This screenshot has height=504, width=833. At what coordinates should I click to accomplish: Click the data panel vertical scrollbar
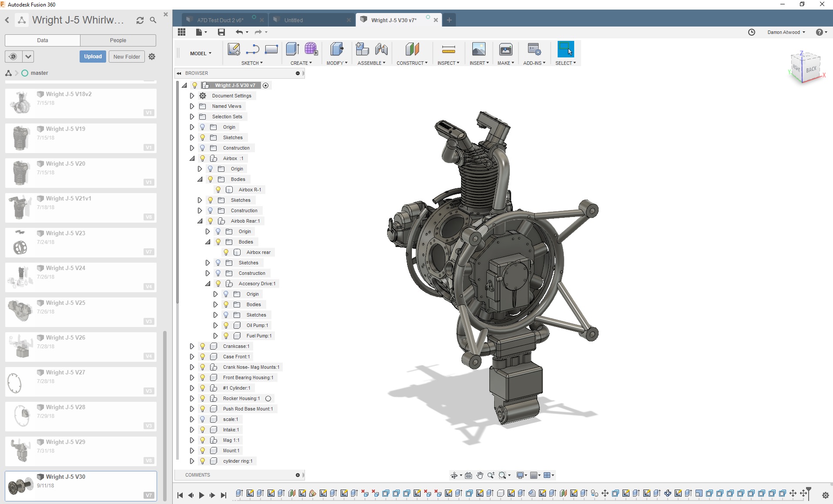[165, 415]
